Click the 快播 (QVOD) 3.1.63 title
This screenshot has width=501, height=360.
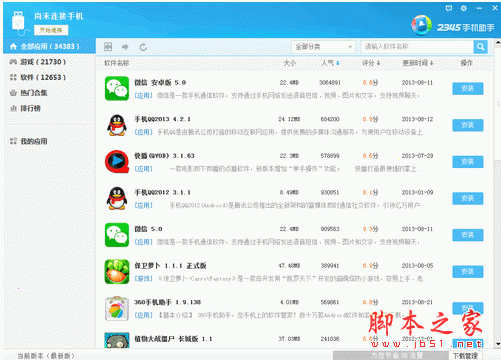(164, 156)
